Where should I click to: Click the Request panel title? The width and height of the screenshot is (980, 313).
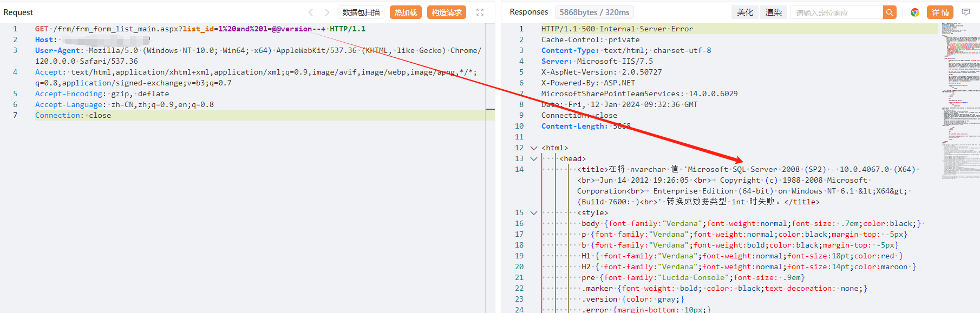(x=18, y=12)
